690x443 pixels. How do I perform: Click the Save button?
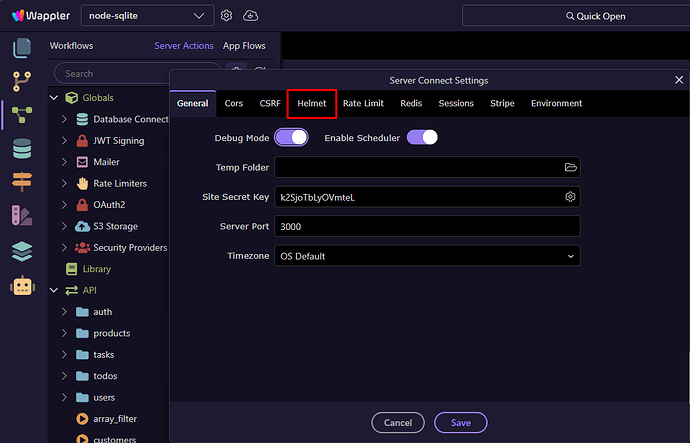461,423
